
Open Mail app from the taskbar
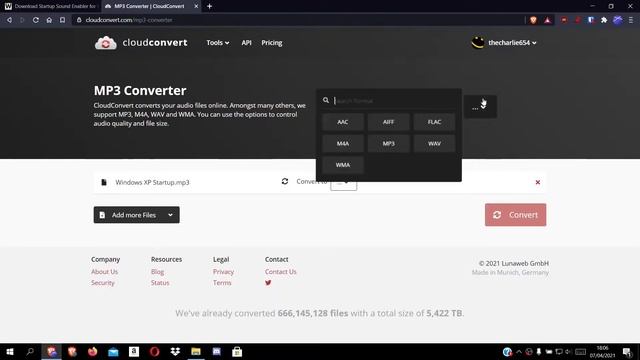pyautogui.click(x=113, y=351)
